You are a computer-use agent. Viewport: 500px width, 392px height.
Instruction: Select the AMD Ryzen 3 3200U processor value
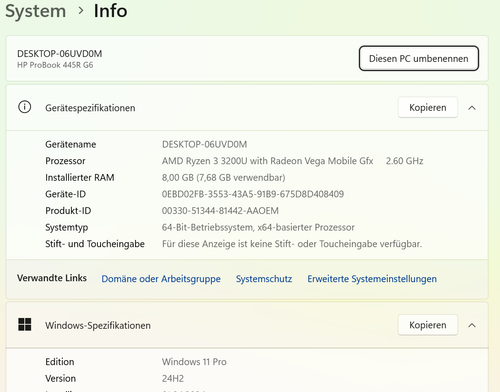(x=267, y=161)
